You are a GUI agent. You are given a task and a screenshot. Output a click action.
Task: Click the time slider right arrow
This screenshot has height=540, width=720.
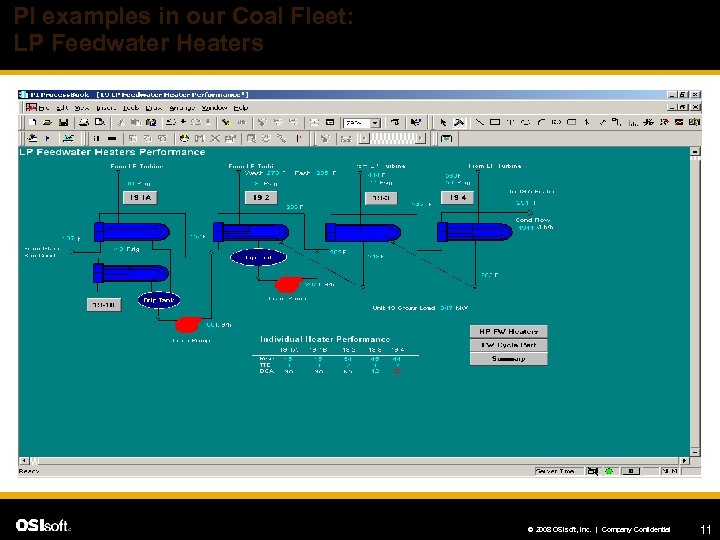pyautogui.click(x=420, y=138)
